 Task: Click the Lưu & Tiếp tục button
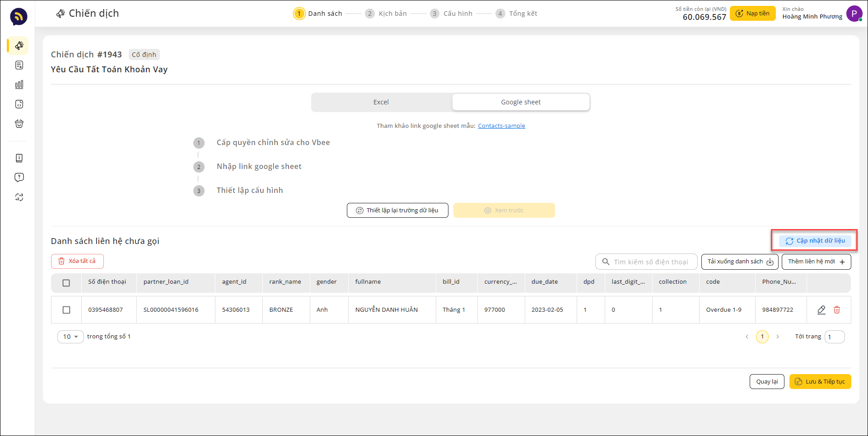(x=820, y=382)
